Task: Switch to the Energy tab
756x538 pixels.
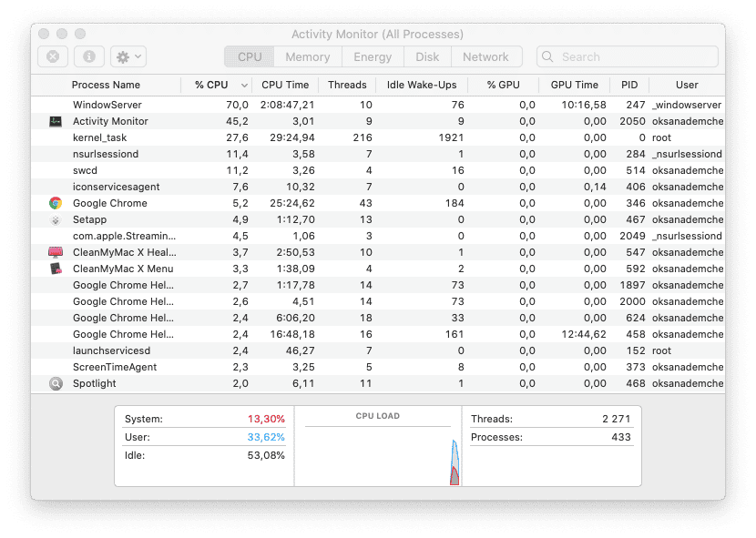Action: coord(373,56)
